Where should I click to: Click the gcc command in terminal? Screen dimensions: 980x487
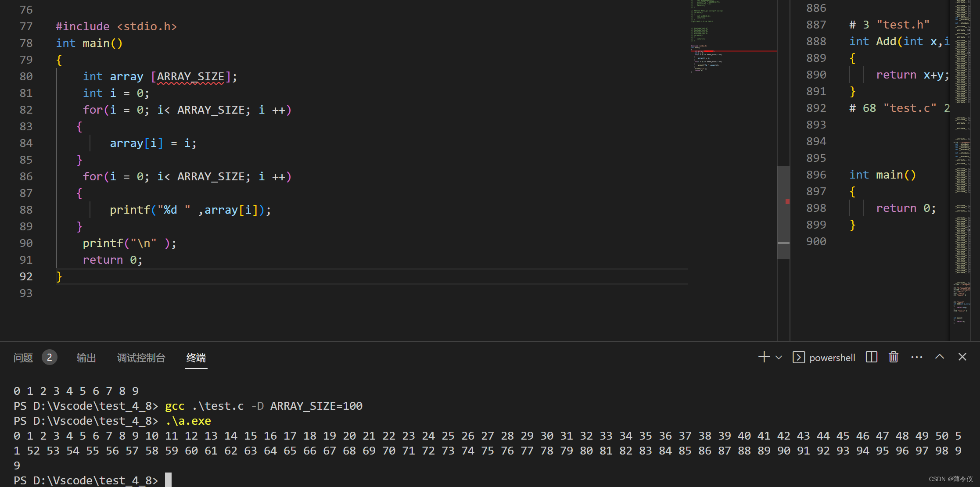(263, 406)
